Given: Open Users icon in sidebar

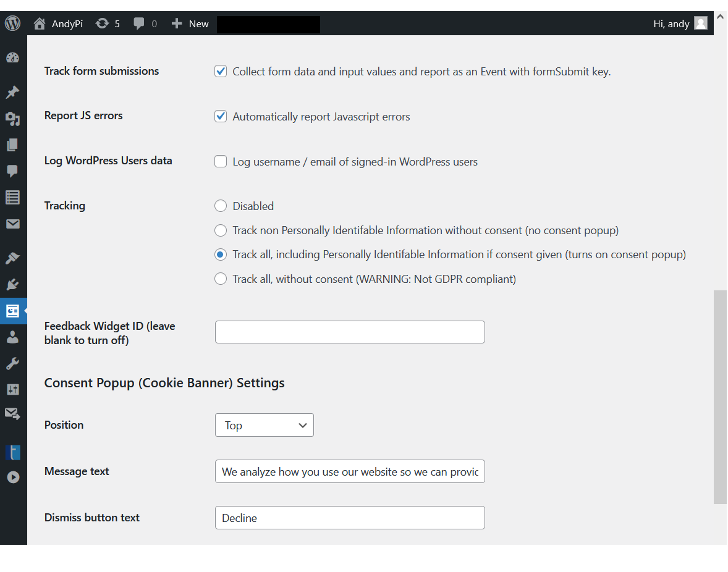Looking at the screenshot, I should pos(13,337).
